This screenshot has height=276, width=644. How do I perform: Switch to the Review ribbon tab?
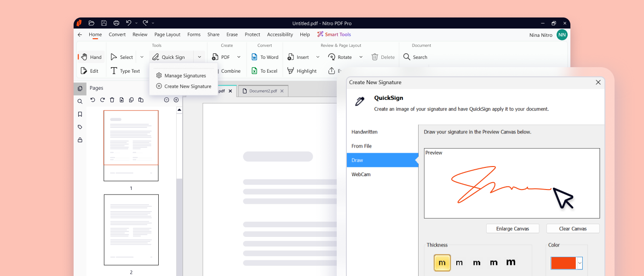click(140, 34)
